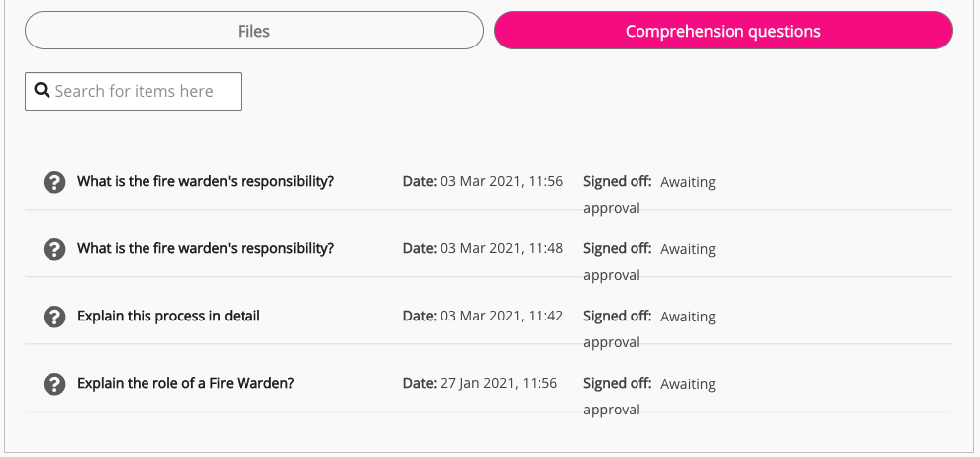Screen dimensions: 980x457
Task: Click question icon beside 'Explain the role of a Fire Warden?'
Action: click(54, 384)
